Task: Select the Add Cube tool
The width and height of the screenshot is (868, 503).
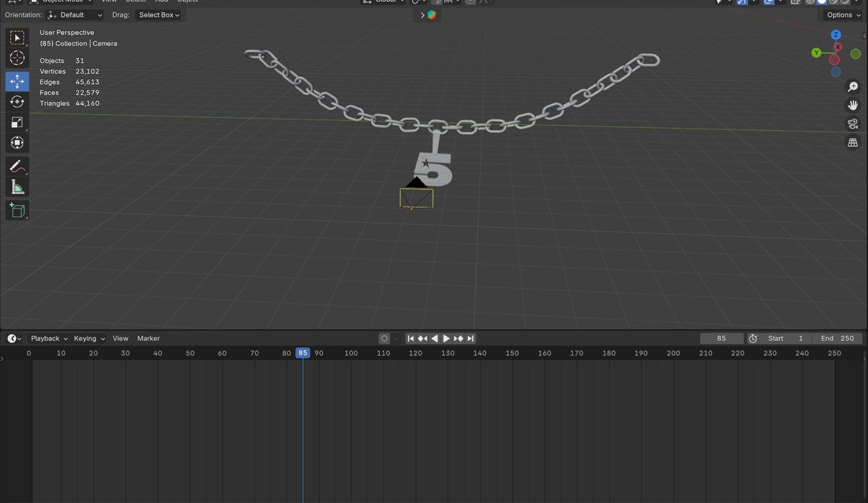Action: pyautogui.click(x=17, y=210)
